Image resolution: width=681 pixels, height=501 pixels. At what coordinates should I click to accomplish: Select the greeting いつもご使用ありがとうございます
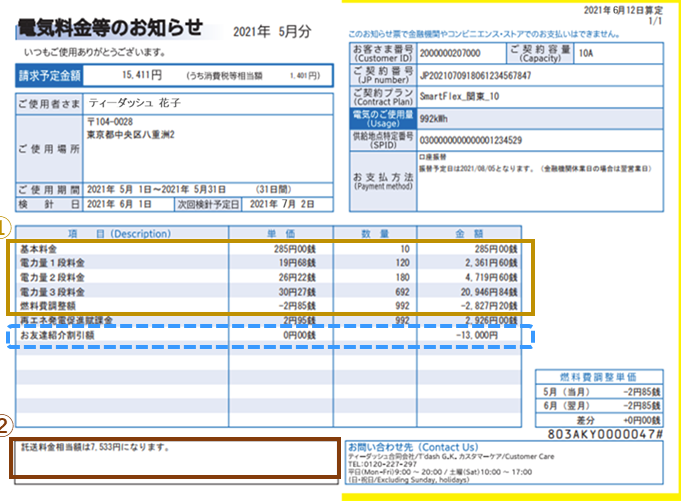(x=95, y=53)
